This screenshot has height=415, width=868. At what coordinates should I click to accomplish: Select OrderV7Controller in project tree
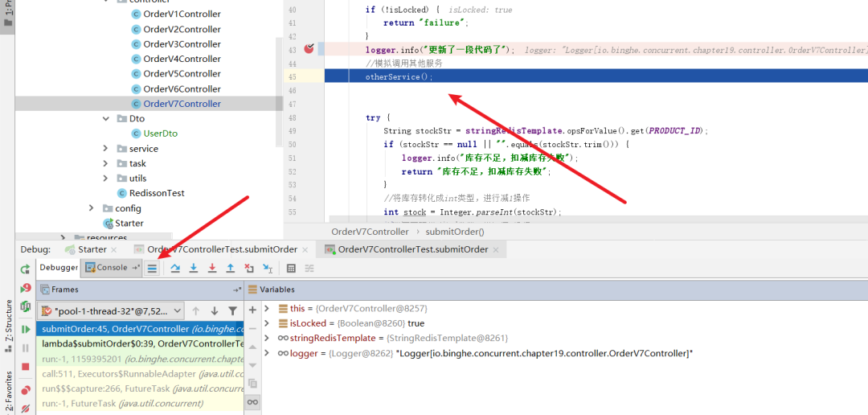pos(182,105)
